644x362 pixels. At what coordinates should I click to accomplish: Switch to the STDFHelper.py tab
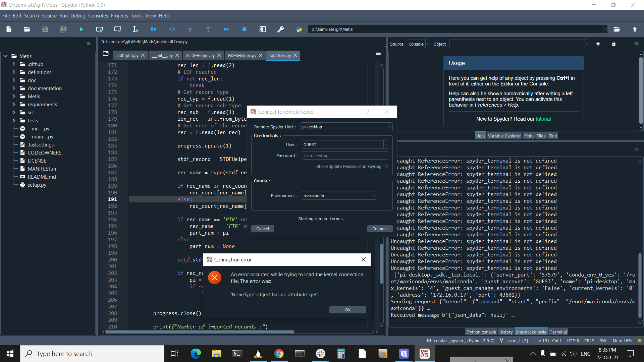[x=200, y=55]
